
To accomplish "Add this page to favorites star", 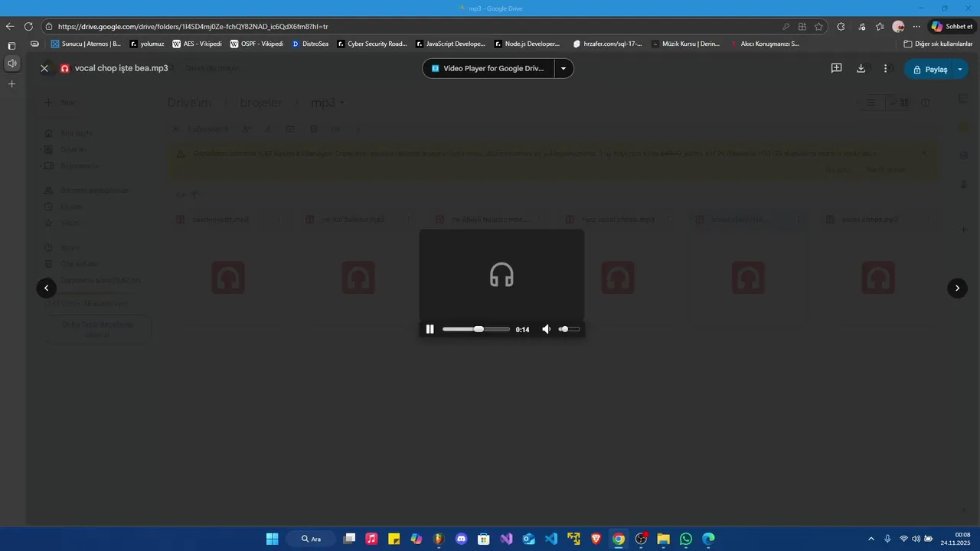I will tap(818, 26).
